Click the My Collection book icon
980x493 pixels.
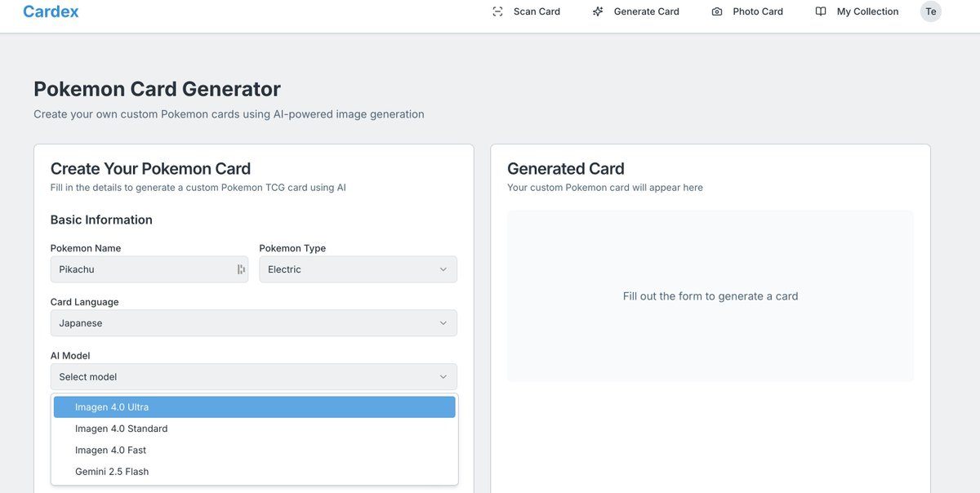pyautogui.click(x=821, y=11)
